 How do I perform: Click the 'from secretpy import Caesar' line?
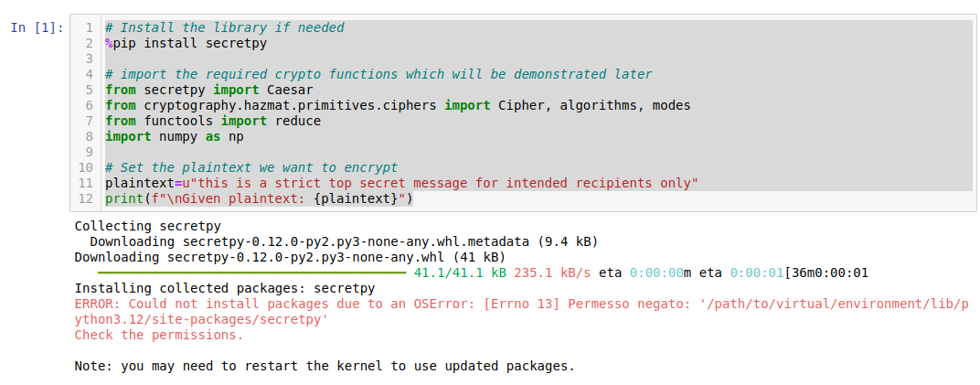208,90
